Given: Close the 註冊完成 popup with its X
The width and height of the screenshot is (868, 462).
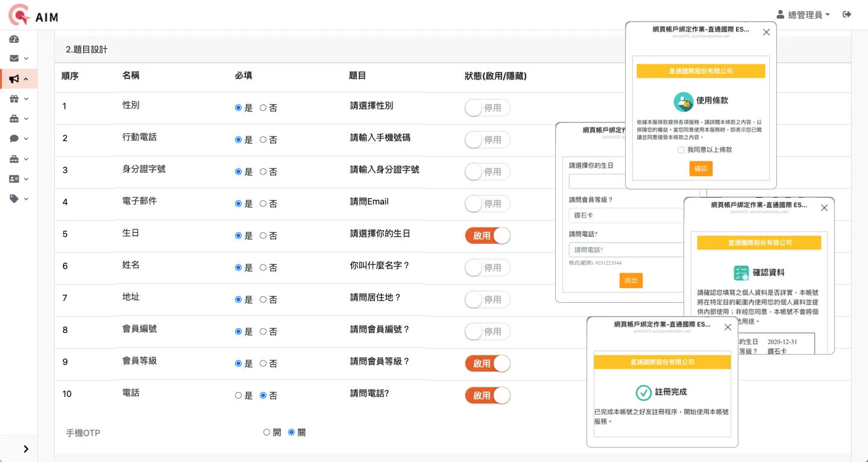Looking at the screenshot, I should (728, 328).
